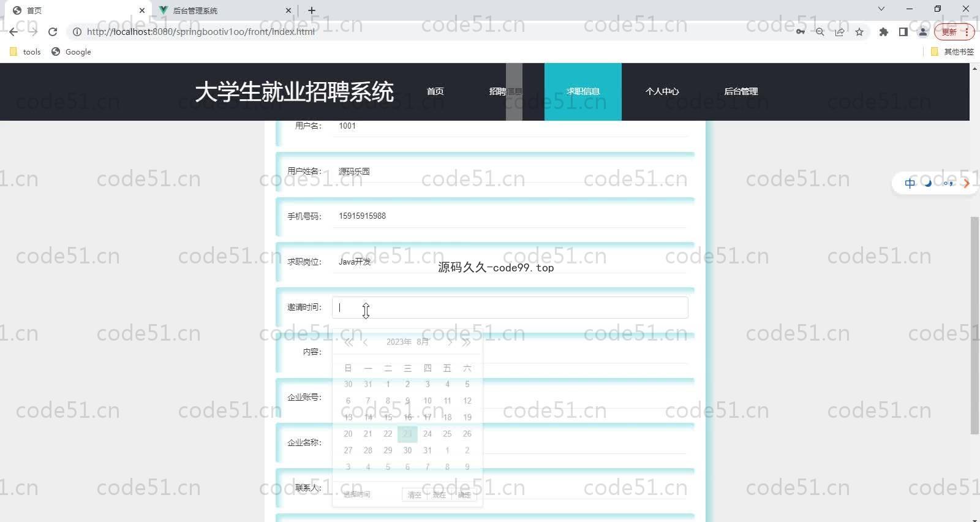Toggle Chinese input mode 中 icon
The image size is (980, 522).
(910, 183)
